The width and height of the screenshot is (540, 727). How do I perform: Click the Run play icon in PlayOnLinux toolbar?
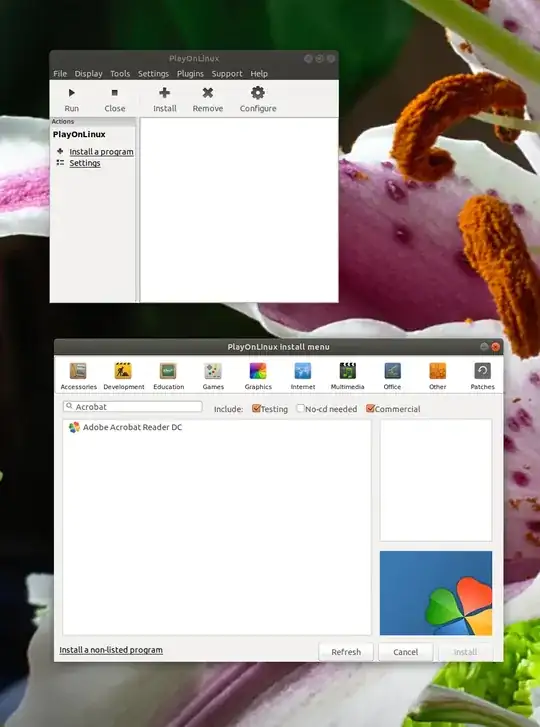tap(71, 93)
